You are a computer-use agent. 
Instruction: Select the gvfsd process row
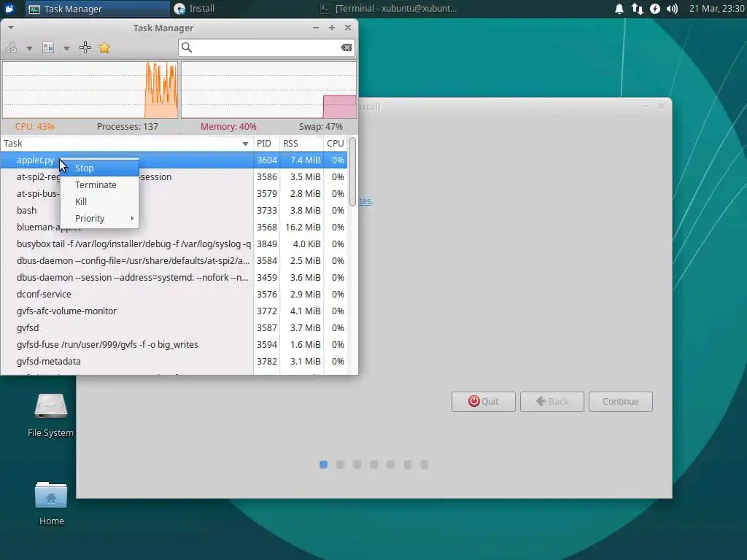[x=174, y=327]
